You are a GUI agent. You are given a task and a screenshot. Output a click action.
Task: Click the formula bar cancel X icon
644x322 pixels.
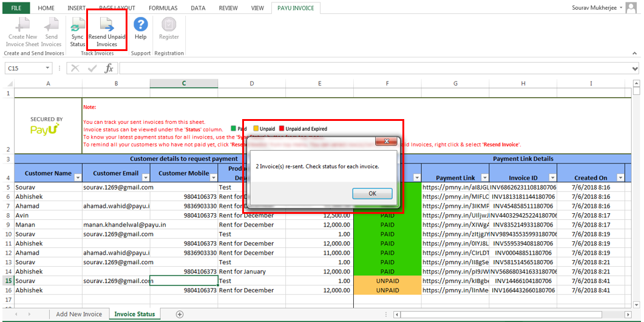click(75, 68)
